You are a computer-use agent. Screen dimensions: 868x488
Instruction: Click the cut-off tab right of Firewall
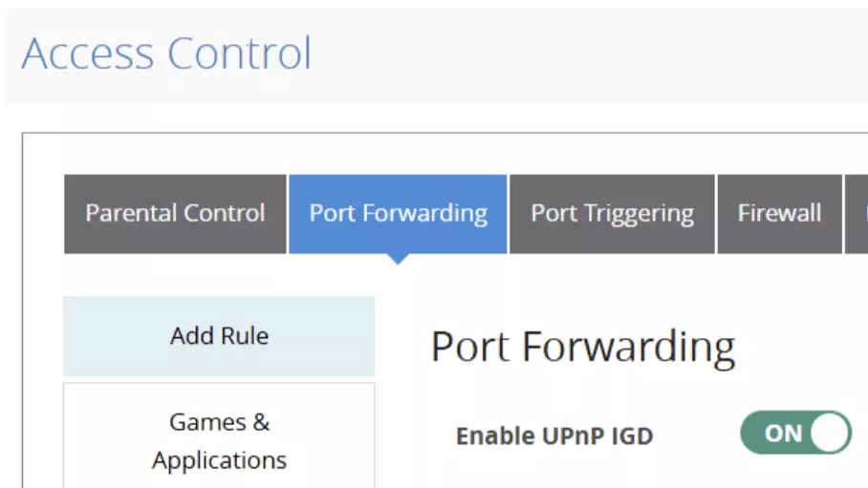point(857,214)
